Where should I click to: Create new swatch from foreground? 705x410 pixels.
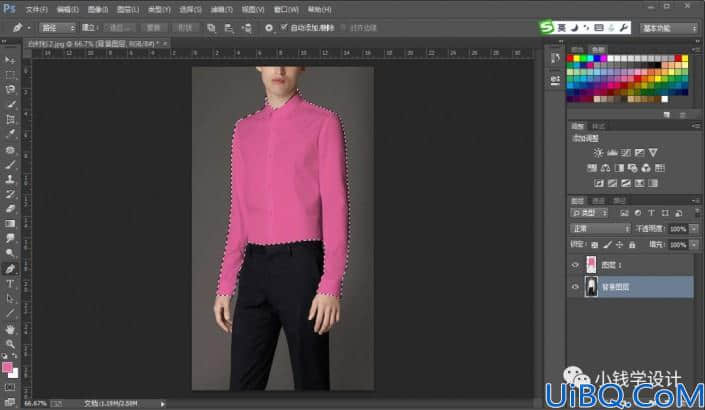point(667,115)
